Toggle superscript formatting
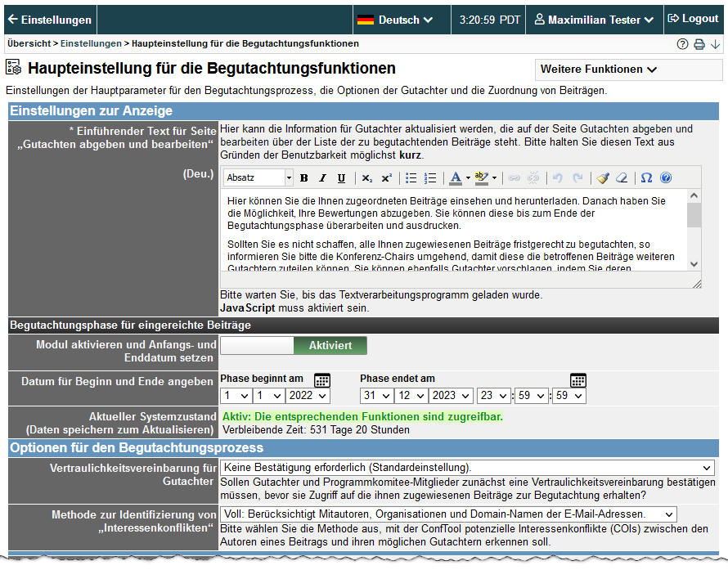The height and width of the screenshot is (570, 728). (386, 177)
